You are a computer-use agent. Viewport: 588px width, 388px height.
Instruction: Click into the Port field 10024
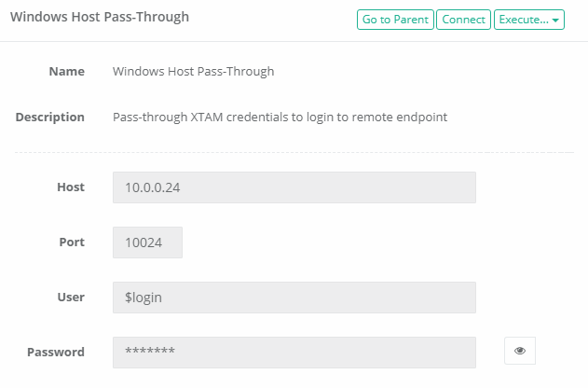pos(147,242)
